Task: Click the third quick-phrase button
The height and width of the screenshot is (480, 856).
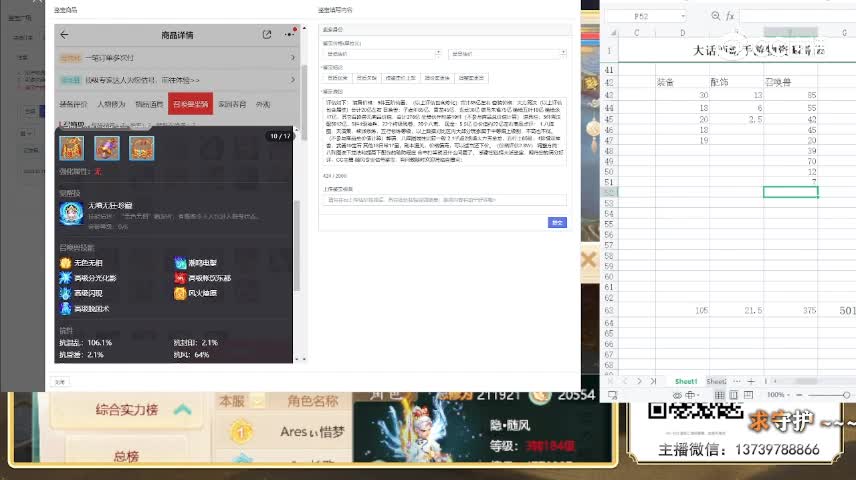Action: [400, 78]
